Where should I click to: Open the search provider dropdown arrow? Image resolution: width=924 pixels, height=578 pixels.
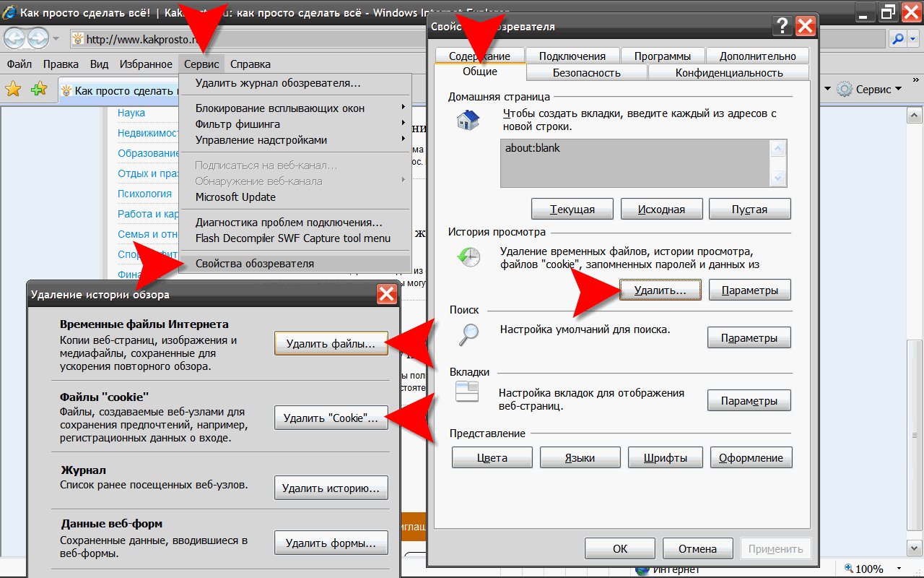(912, 38)
